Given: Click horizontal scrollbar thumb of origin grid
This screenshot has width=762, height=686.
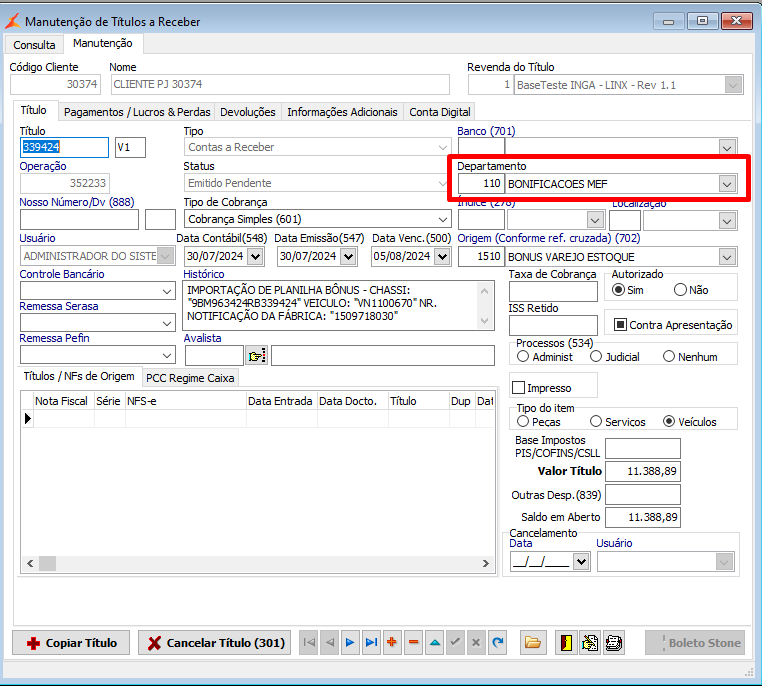Looking at the screenshot, I should [48, 564].
